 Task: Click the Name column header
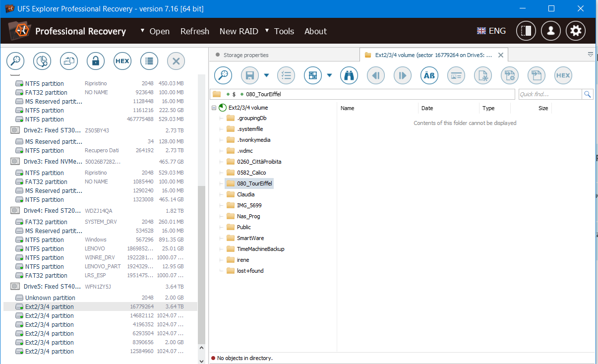pos(378,108)
